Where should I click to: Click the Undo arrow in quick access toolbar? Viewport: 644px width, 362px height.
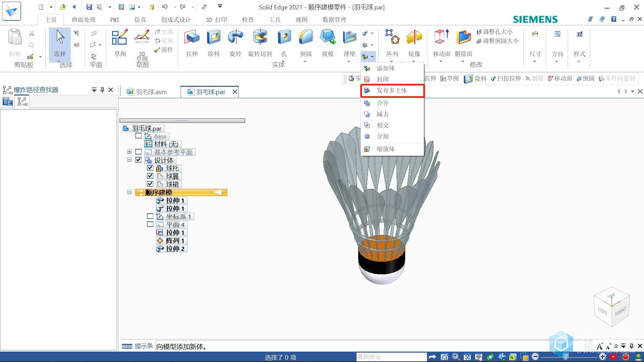click(165, 7)
